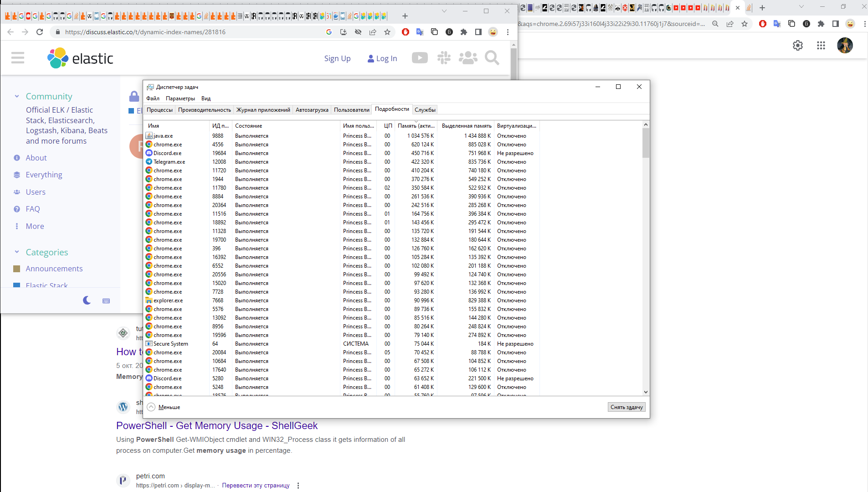Click zoom magnifier icon in background Chrome

pyautogui.click(x=715, y=24)
